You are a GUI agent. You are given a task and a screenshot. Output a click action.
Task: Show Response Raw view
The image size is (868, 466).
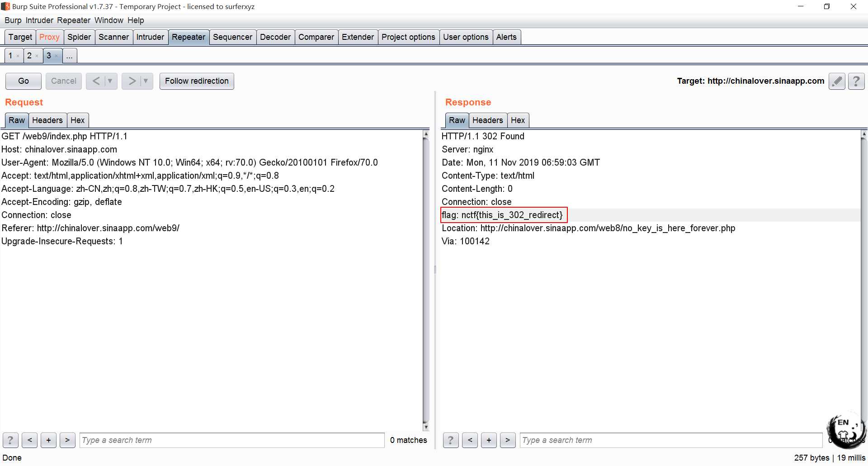point(457,120)
